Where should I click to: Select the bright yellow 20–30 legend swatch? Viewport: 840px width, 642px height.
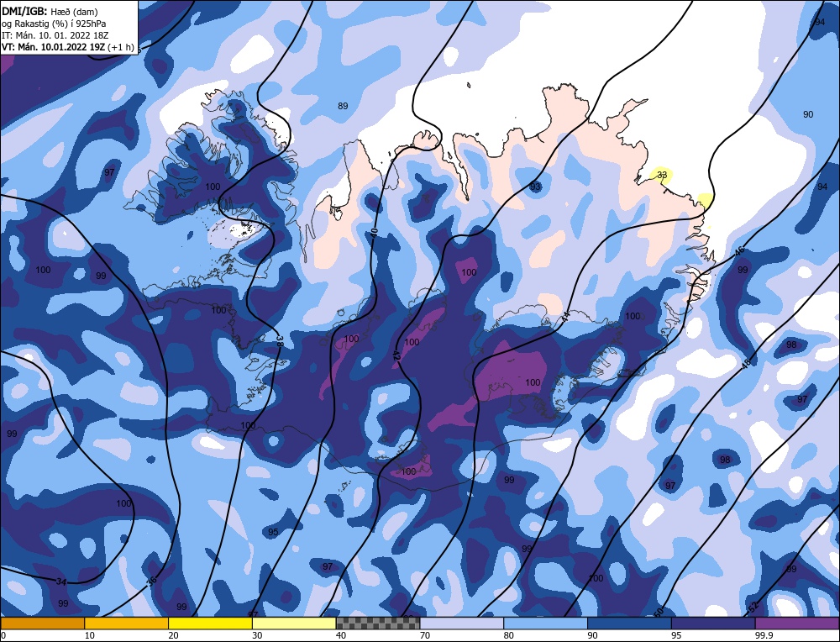coord(210,624)
